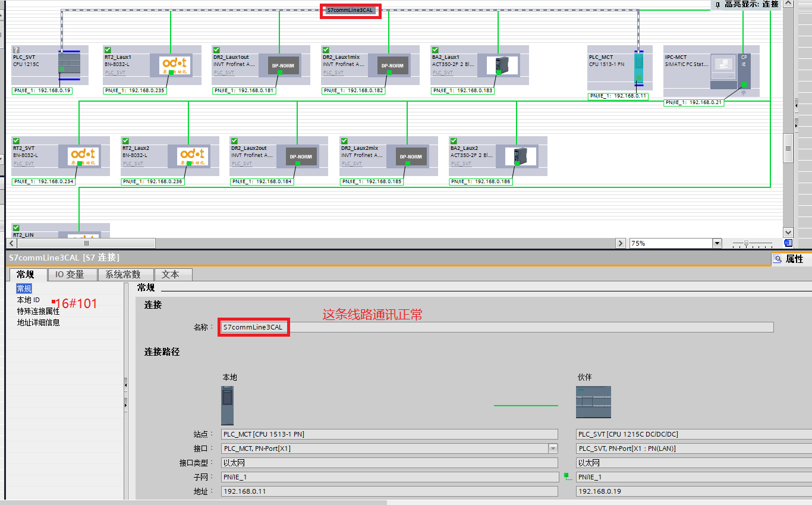812x505 pixels.
Task: Open the 75% zoom level dropdown
Action: 716,243
